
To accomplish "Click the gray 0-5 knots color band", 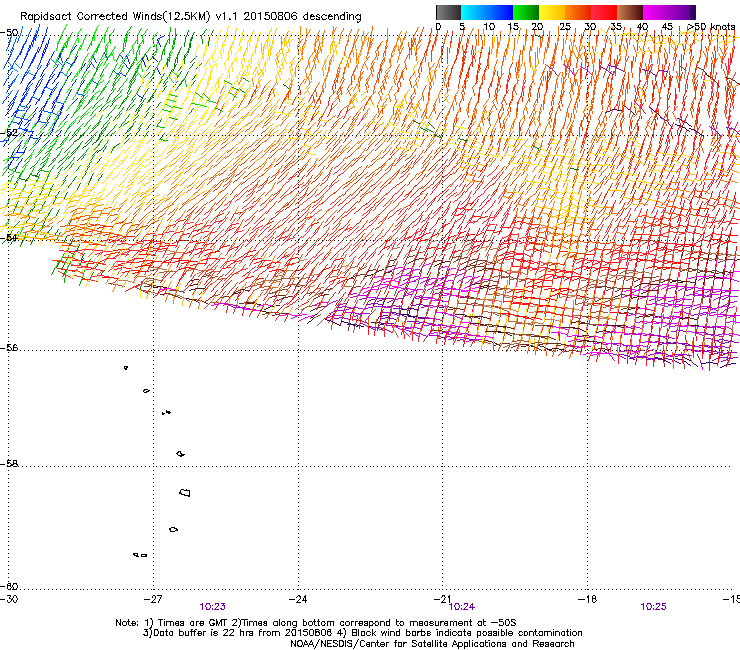I will (448, 12).
